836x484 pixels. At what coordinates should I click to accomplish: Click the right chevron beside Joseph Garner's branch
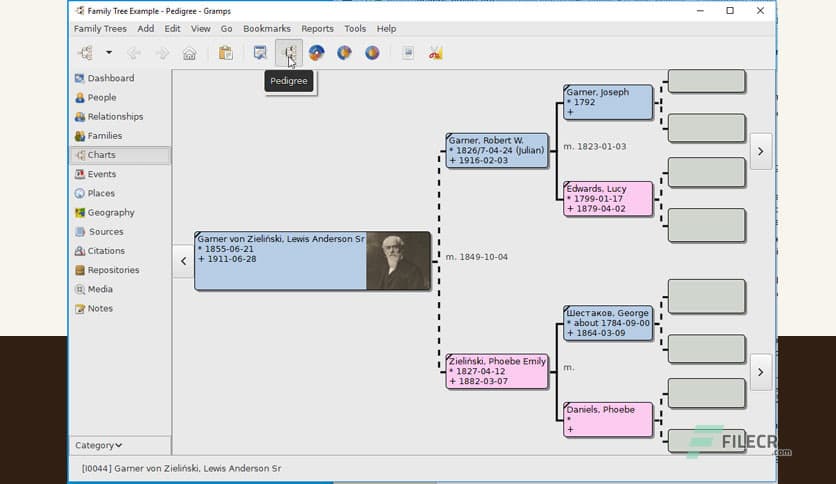[760, 151]
